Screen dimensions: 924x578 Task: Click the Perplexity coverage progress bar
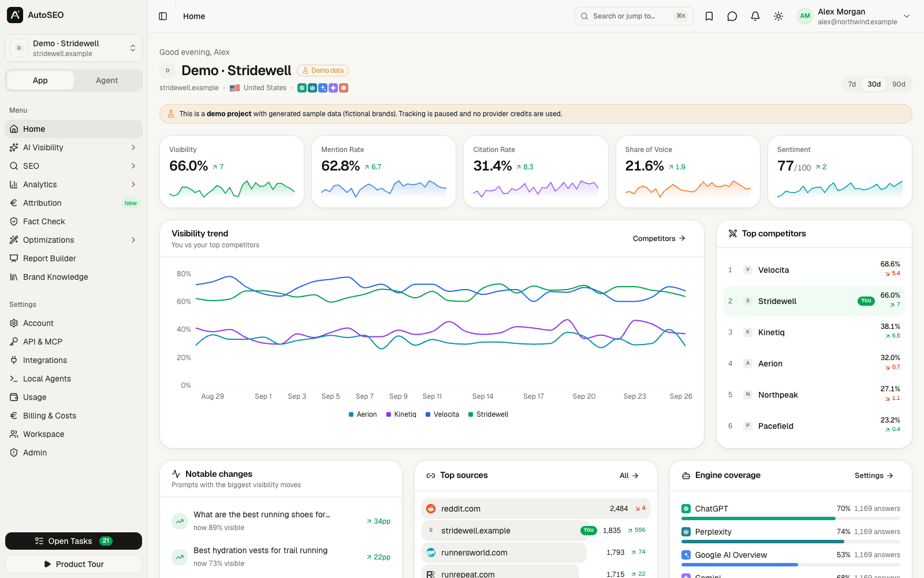pos(791,542)
